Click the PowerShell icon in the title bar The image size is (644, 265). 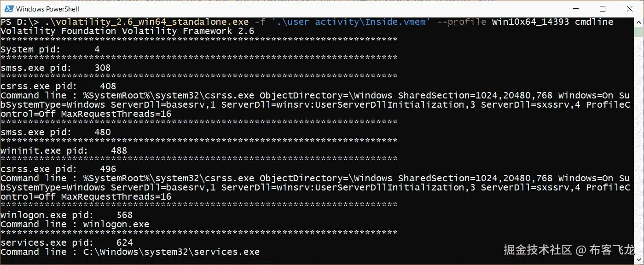[x=10, y=9]
